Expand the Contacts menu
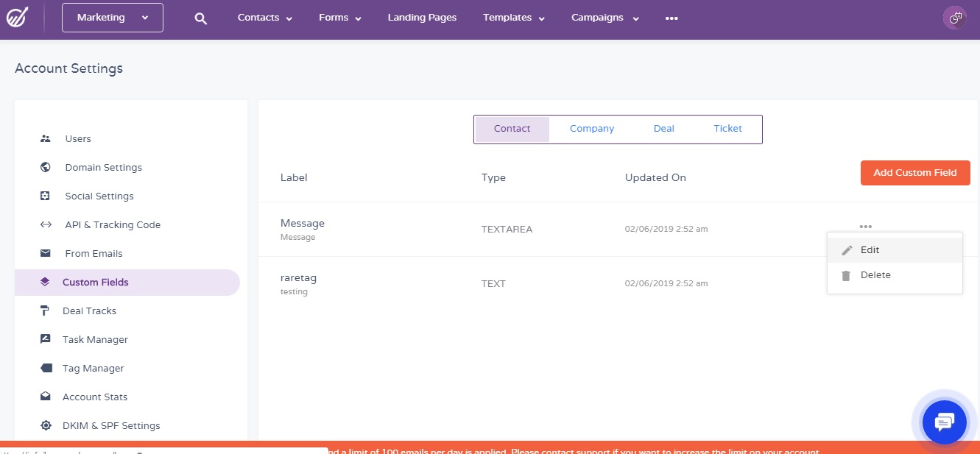Viewport: 980px width, 454px height. pos(264,18)
